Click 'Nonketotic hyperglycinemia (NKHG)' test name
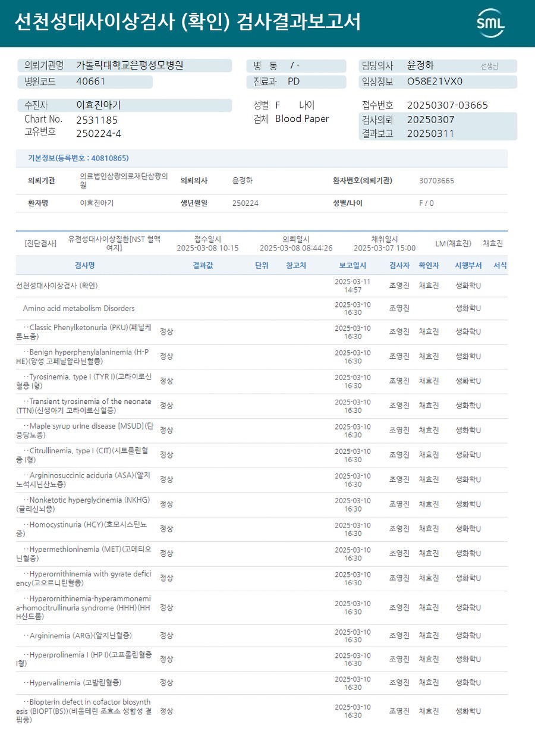Viewport: 535px width, 756px height. coord(83,504)
